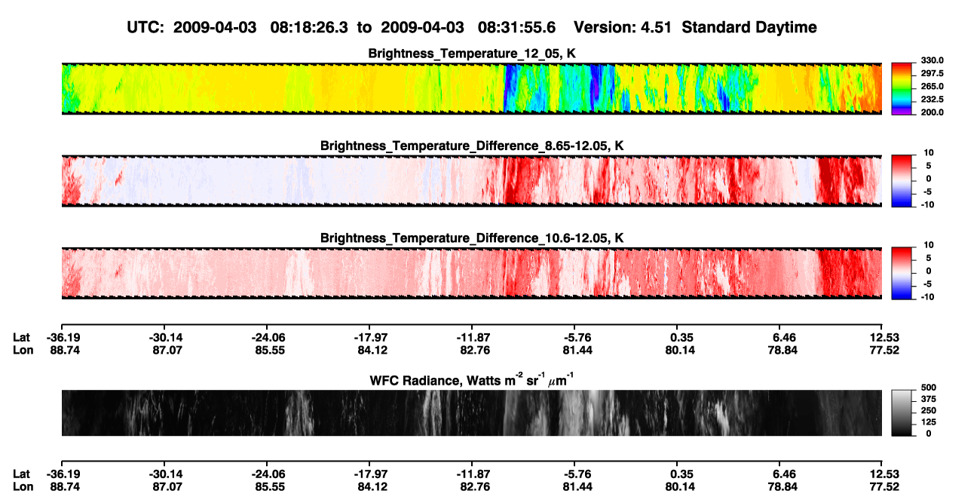The height and width of the screenshot is (503, 980).
Task: Pick the grayscale colorbar of WFC Radiance
Action: 902,413
